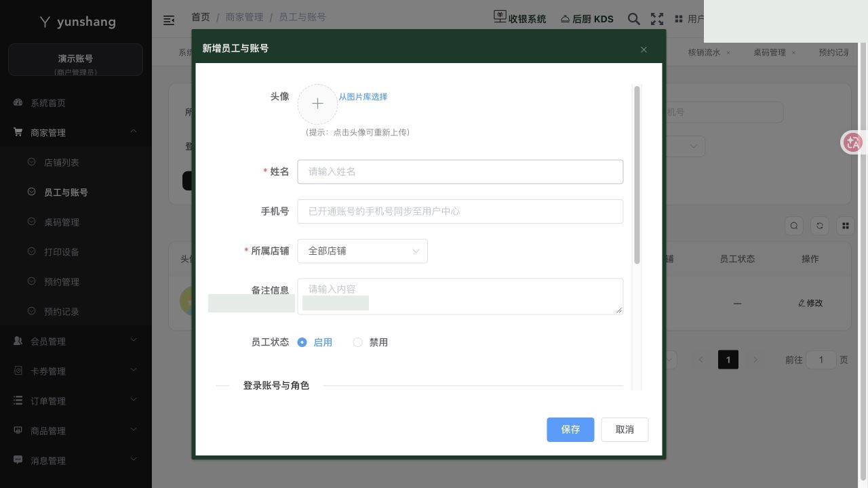Click the yunshang logo
868x488 pixels.
pos(77,22)
